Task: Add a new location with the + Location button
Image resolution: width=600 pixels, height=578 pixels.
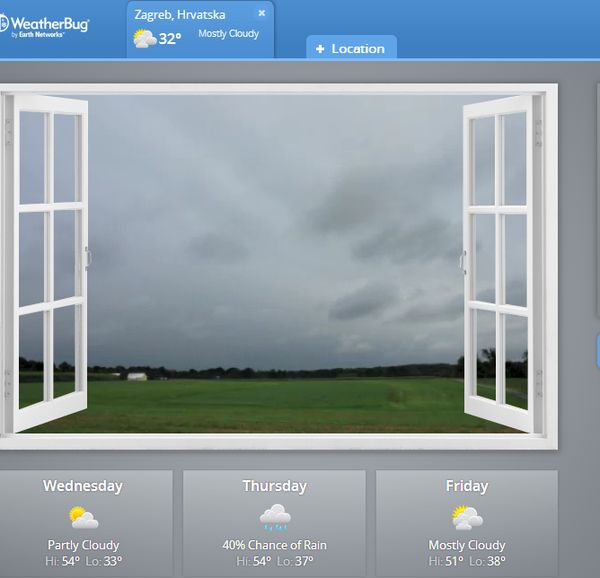Action: click(351, 49)
